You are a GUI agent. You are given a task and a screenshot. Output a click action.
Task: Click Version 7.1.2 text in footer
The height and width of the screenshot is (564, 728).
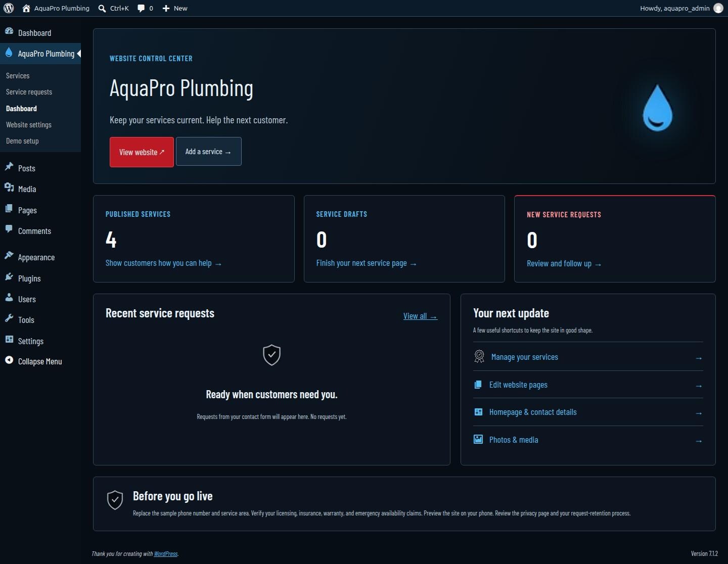[x=704, y=554]
